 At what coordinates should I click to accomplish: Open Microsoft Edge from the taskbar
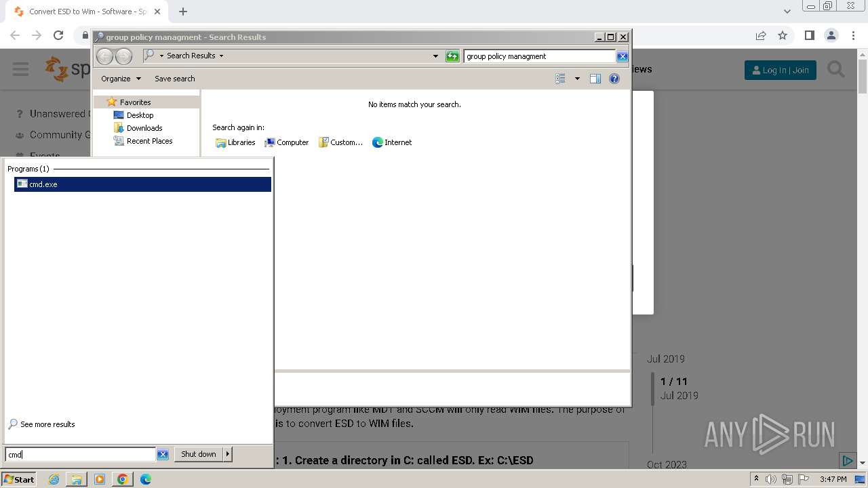click(x=146, y=479)
